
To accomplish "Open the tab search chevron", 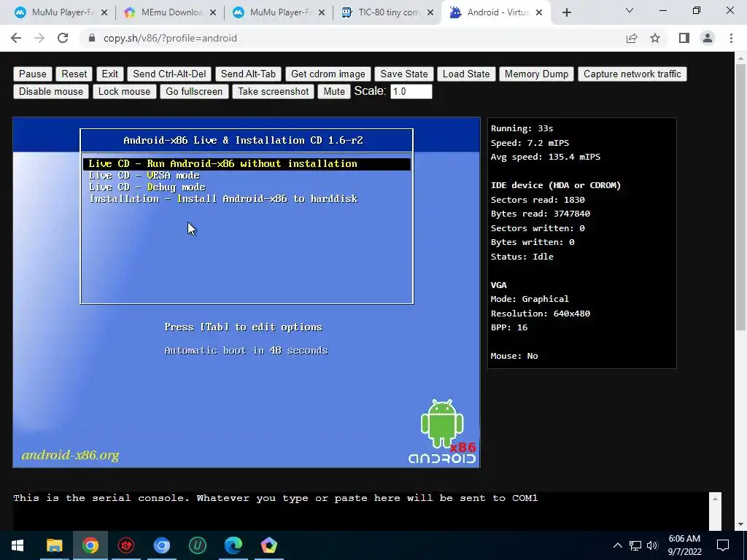I will [x=630, y=10].
